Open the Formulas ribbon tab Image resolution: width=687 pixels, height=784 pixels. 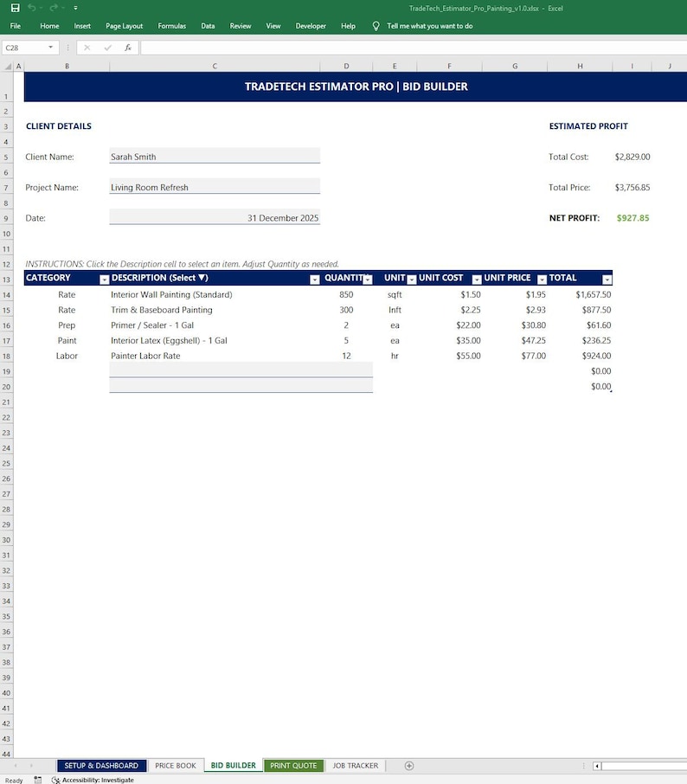click(x=172, y=26)
